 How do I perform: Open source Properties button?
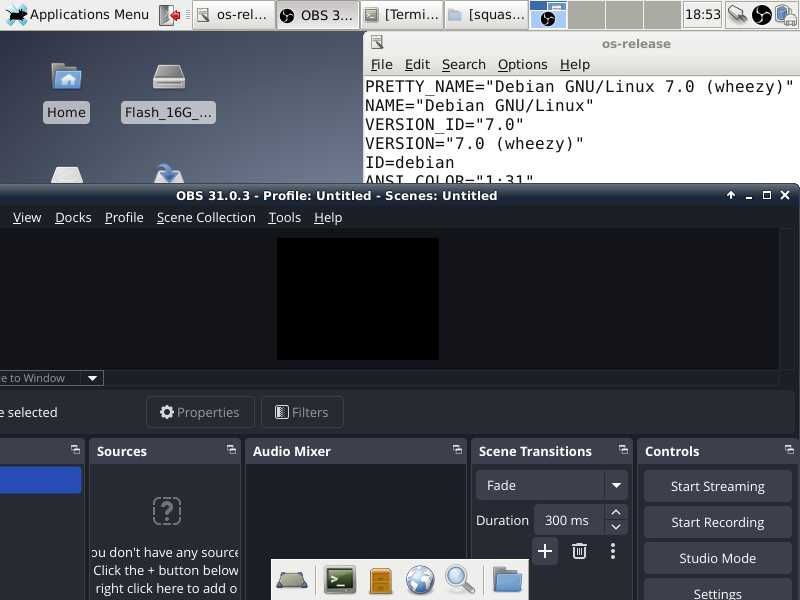[x=199, y=412]
